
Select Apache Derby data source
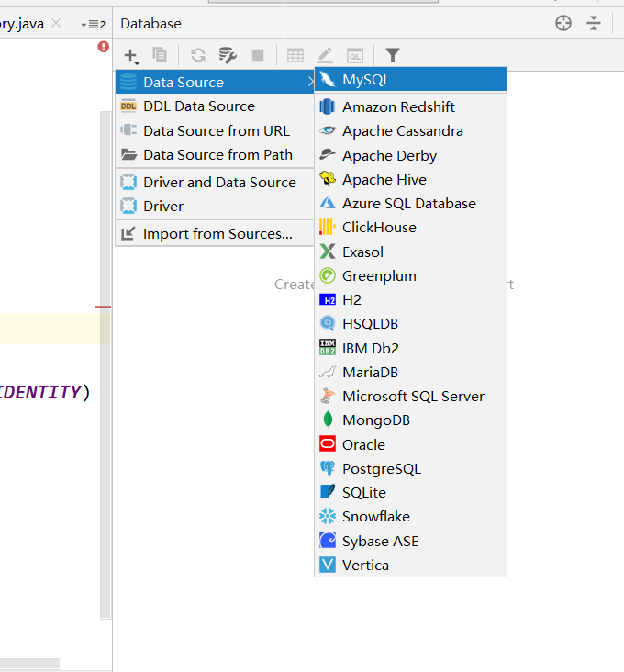pyautogui.click(x=411, y=155)
